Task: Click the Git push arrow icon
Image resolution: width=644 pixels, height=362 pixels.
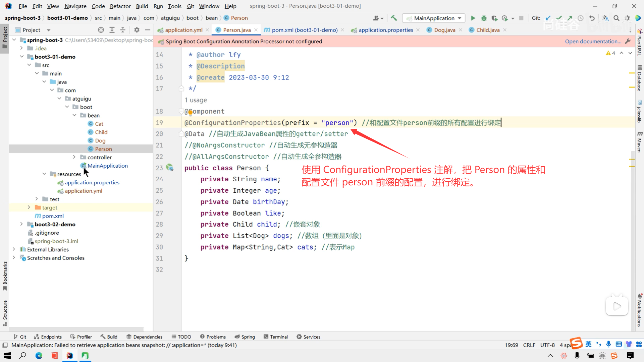Action: (570, 18)
